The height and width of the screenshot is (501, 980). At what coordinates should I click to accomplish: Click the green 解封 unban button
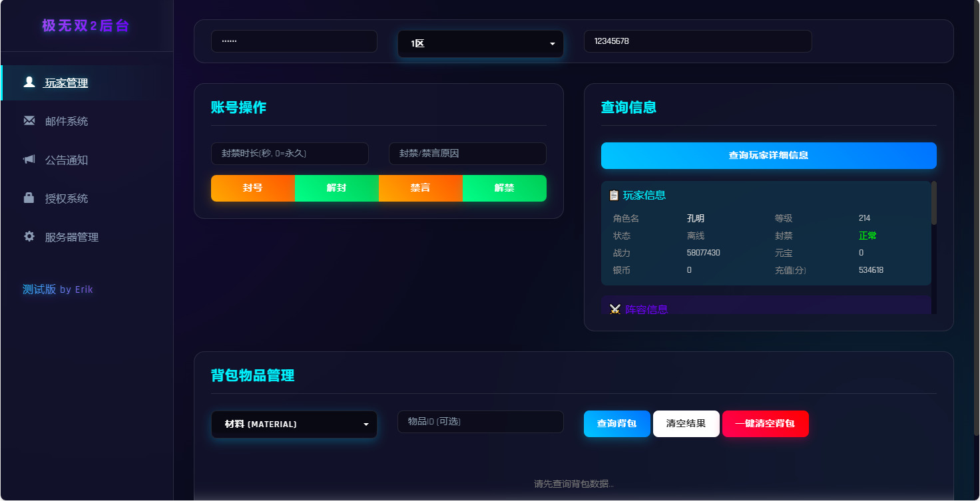coord(337,188)
